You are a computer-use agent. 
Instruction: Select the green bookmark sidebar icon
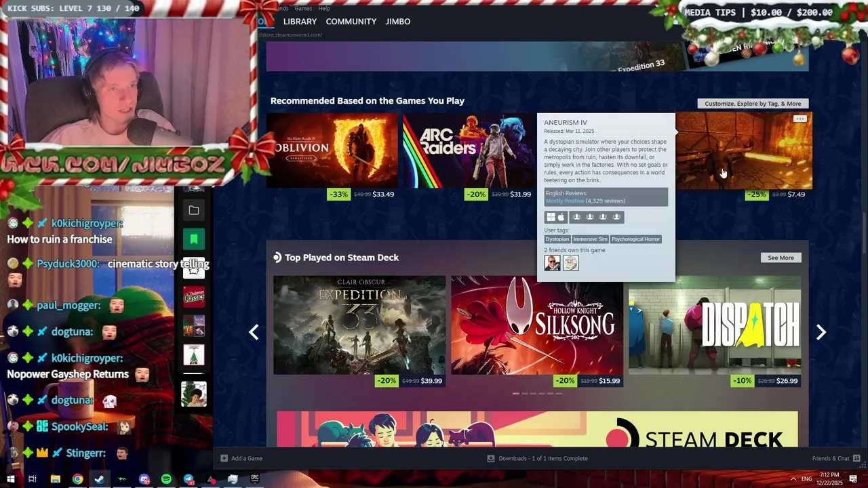pyautogui.click(x=194, y=239)
